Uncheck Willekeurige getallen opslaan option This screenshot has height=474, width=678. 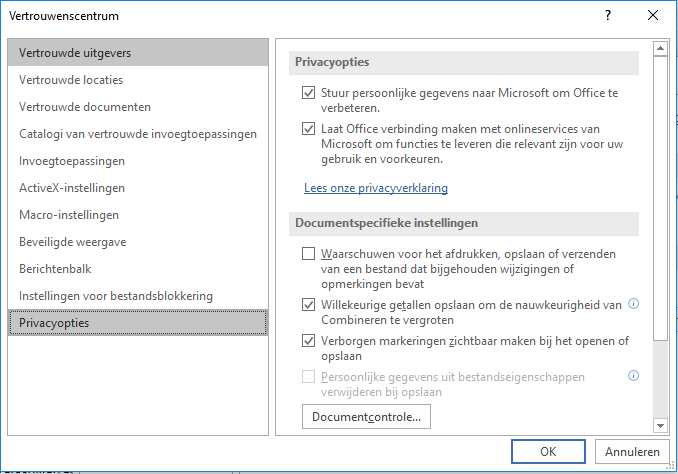[308, 305]
